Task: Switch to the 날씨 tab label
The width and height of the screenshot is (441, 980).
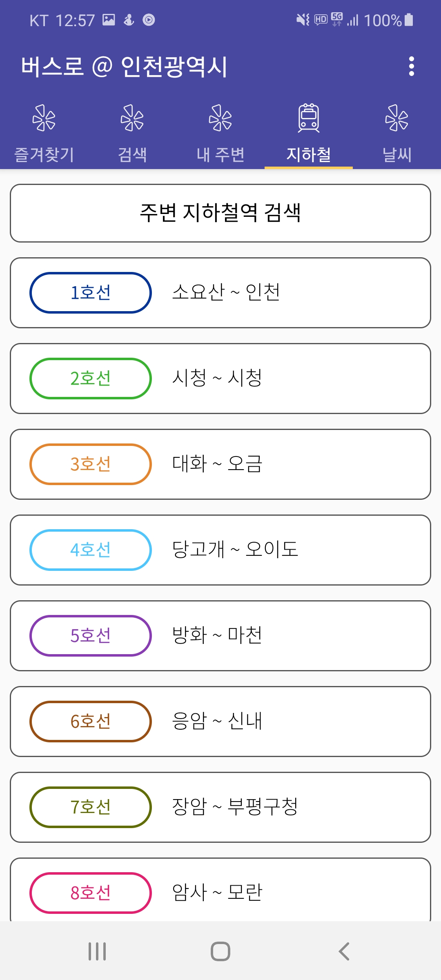Action: [397, 154]
